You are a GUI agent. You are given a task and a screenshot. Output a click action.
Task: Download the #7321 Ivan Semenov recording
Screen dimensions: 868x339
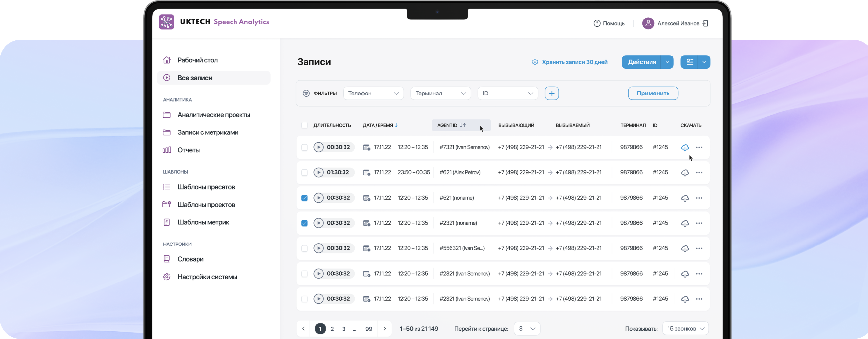685,148
